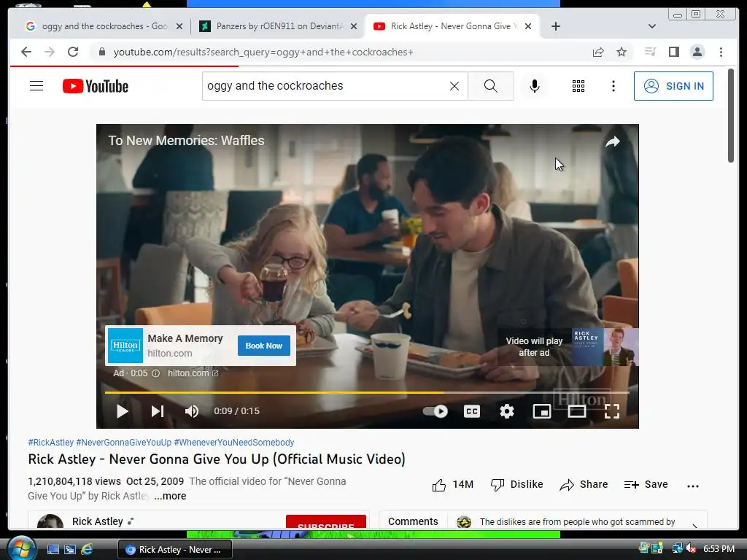
Task: Select the Rick Astley Chrome taskbar button
Action: coord(175,550)
